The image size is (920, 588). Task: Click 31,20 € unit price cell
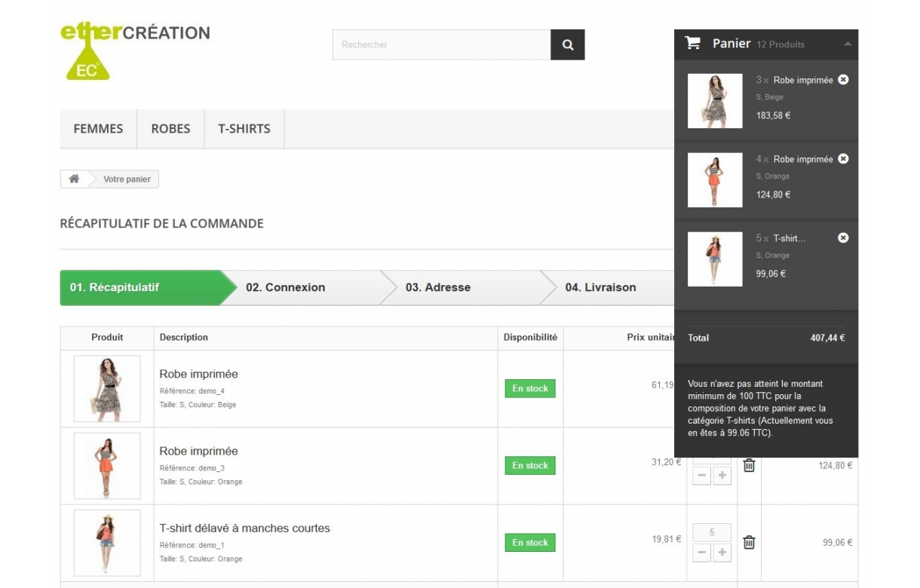666,462
